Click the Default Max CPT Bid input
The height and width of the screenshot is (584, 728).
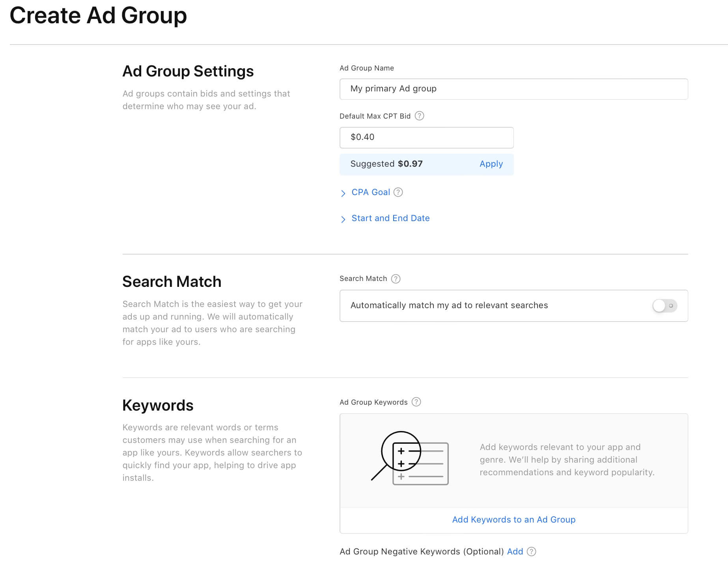tap(426, 138)
